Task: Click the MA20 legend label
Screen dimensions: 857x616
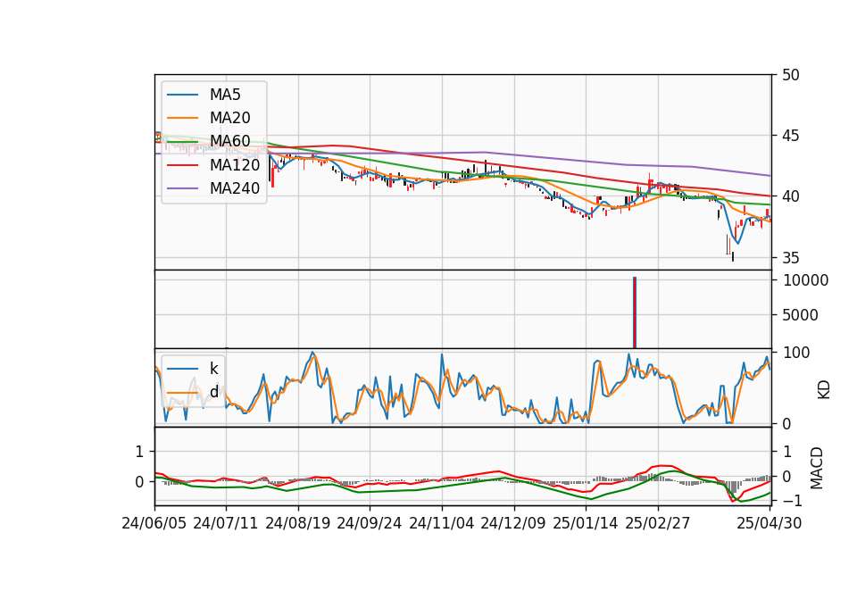Action: [229, 118]
